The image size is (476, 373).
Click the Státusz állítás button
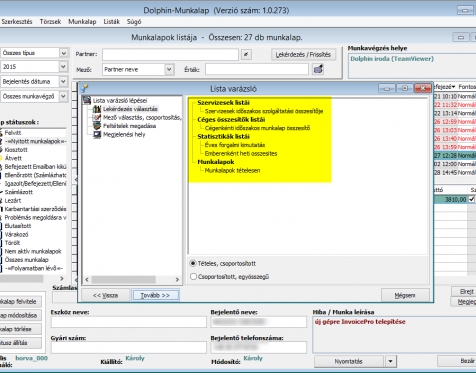coord(20,343)
